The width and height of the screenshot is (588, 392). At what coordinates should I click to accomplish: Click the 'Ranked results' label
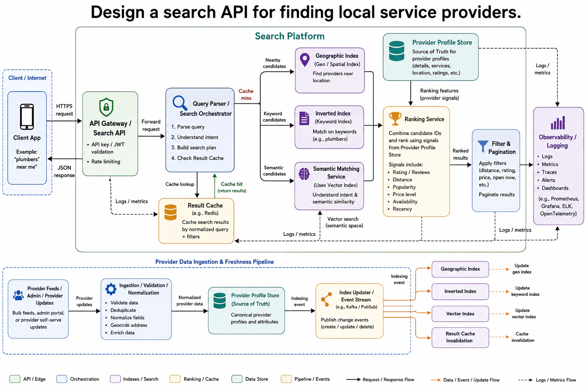coord(461,154)
